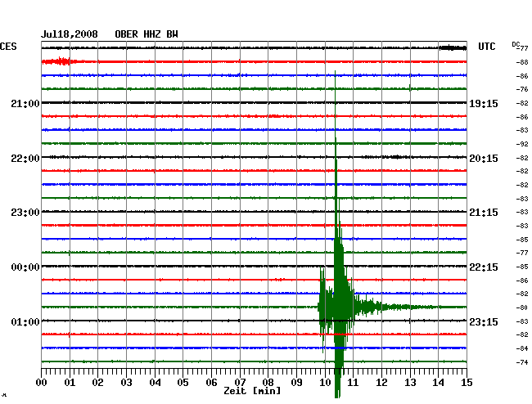
Task: Select minute-axis tick label 13
Action: pyautogui.click(x=410, y=383)
